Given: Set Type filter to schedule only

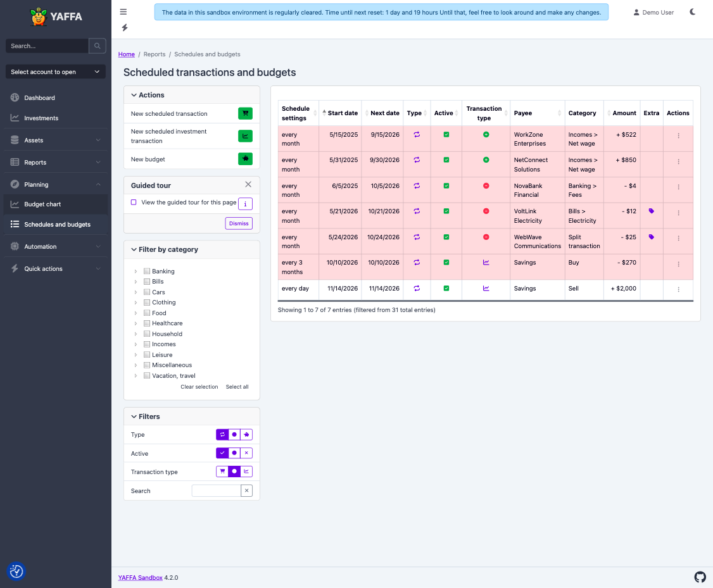Looking at the screenshot, I should pos(222,435).
